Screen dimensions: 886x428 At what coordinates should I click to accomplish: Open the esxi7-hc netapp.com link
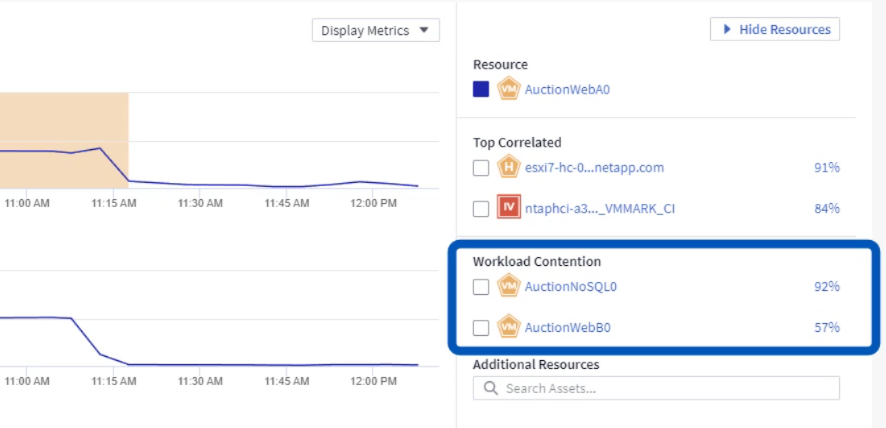pyautogui.click(x=594, y=168)
